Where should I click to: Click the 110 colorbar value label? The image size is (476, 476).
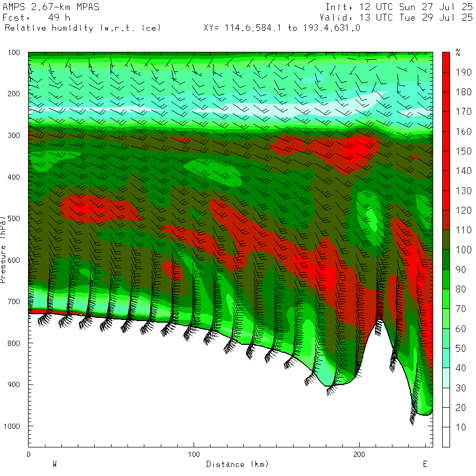(x=463, y=230)
